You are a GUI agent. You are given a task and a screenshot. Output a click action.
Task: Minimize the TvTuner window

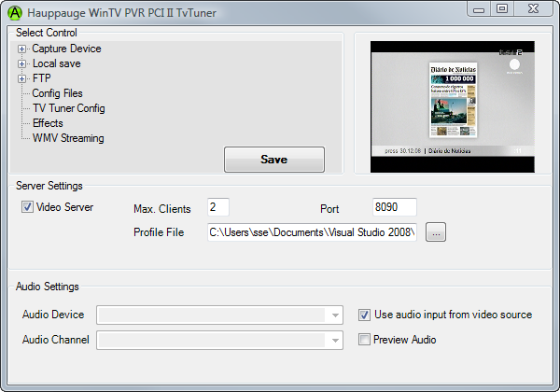[x=479, y=9]
